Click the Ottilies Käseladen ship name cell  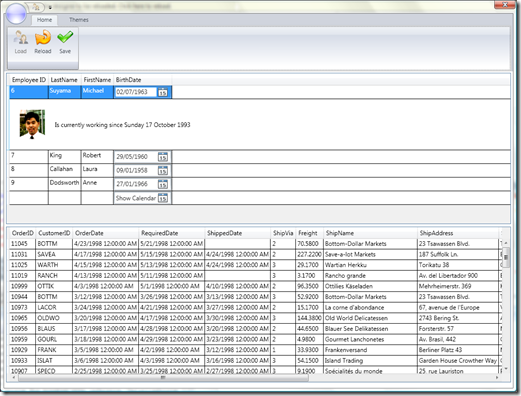[x=370, y=286]
